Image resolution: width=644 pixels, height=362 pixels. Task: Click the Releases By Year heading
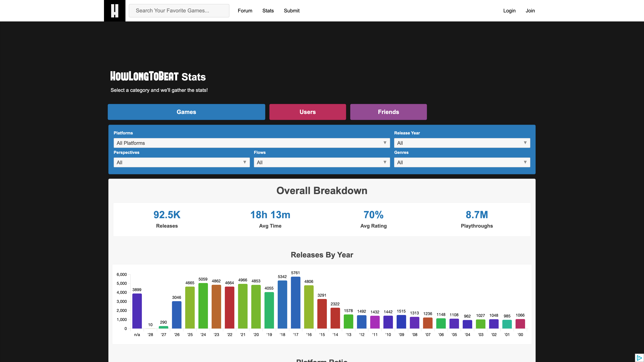click(x=322, y=255)
